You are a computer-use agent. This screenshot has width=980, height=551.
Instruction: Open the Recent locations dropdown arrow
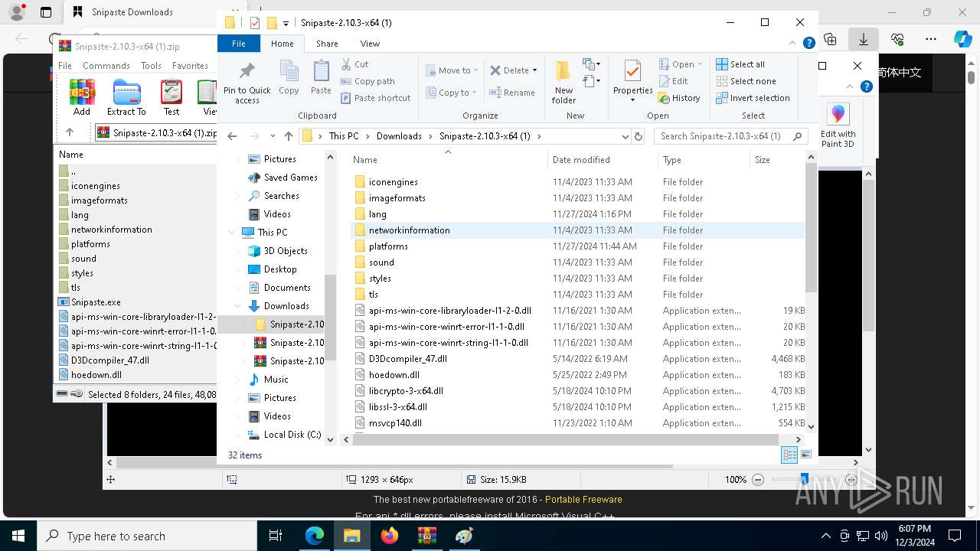(272, 136)
